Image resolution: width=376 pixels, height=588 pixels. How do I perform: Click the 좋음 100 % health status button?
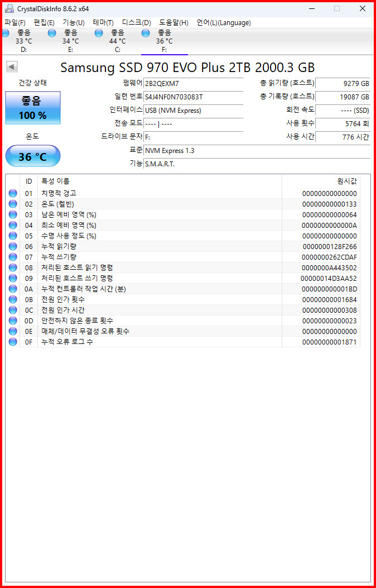click(33, 108)
